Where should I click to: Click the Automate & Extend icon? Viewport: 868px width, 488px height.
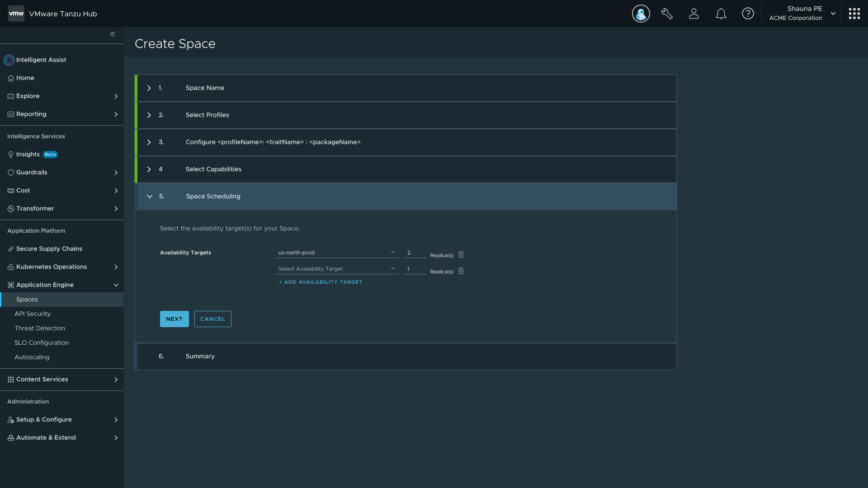pyautogui.click(x=11, y=438)
